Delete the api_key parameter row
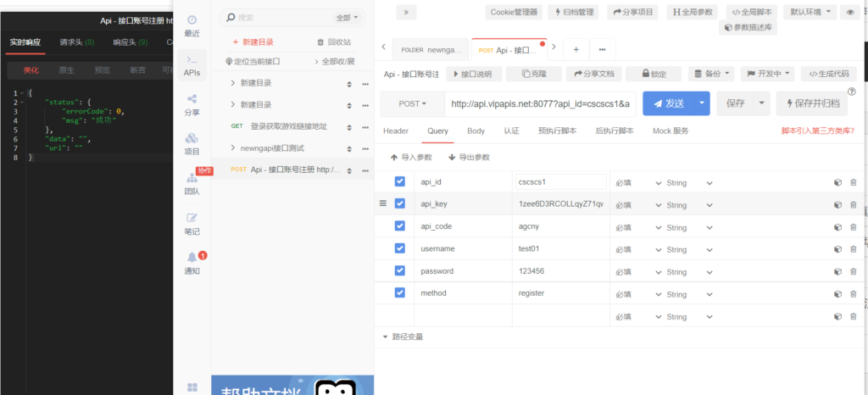The width and height of the screenshot is (868, 395). pyautogui.click(x=853, y=204)
